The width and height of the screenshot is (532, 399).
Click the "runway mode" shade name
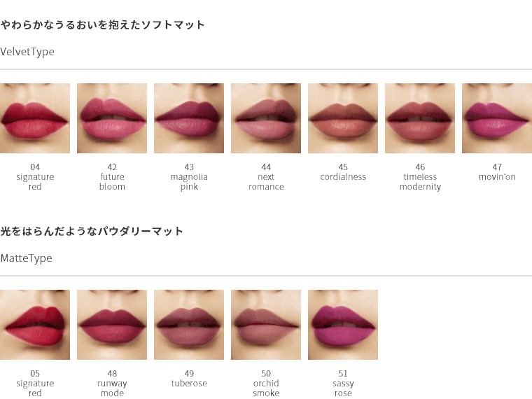[112, 388]
